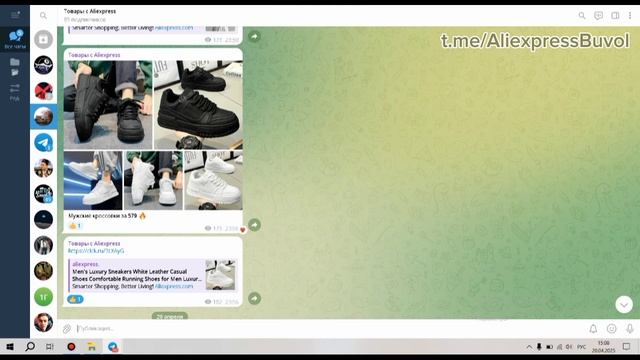The width and height of the screenshot is (640, 360).
Task: Click the chat list search icon
Action: pos(43,16)
